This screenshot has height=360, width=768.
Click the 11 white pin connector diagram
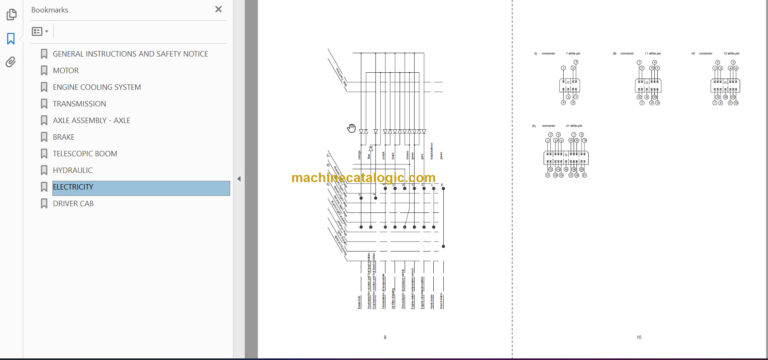coord(648,83)
